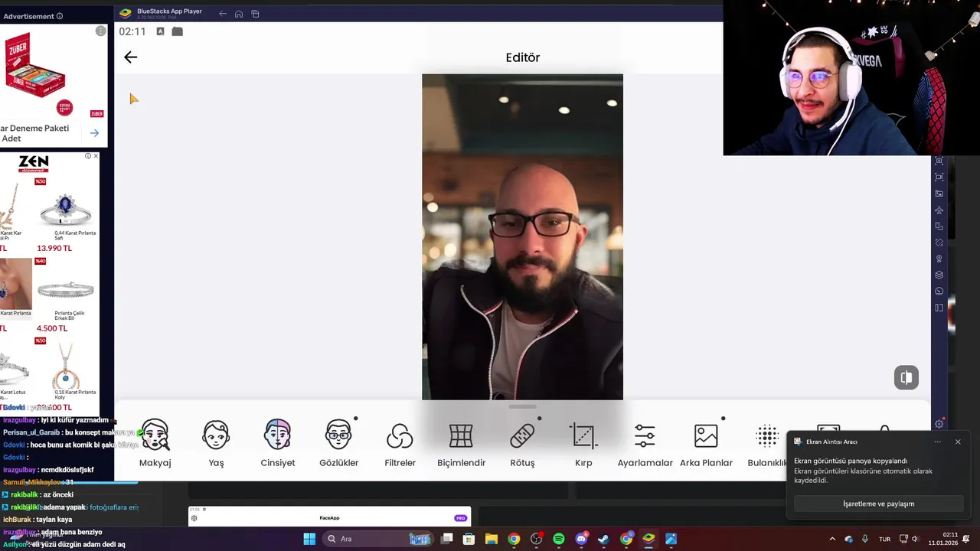Click BlueStacks back navigation arrow in title bar

click(223, 14)
